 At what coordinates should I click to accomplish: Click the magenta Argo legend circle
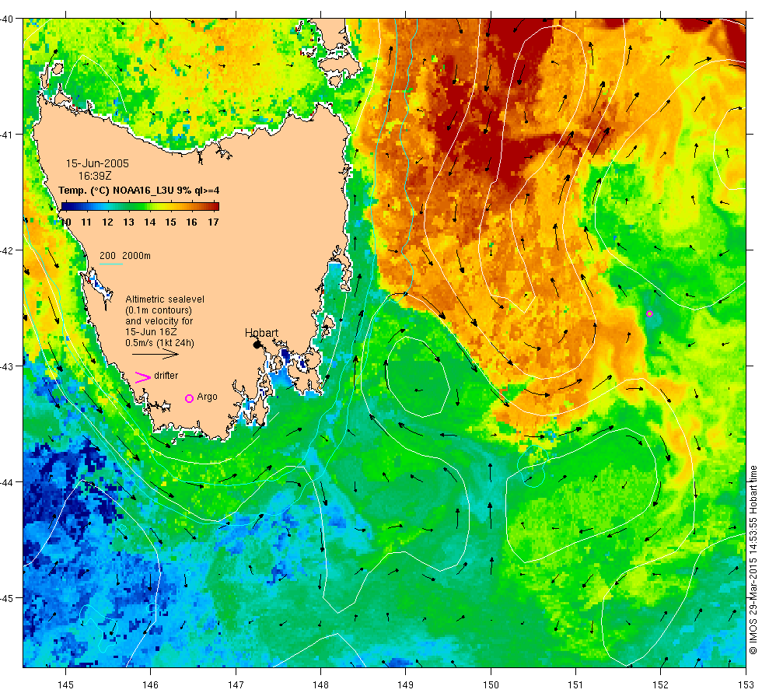click(x=190, y=398)
